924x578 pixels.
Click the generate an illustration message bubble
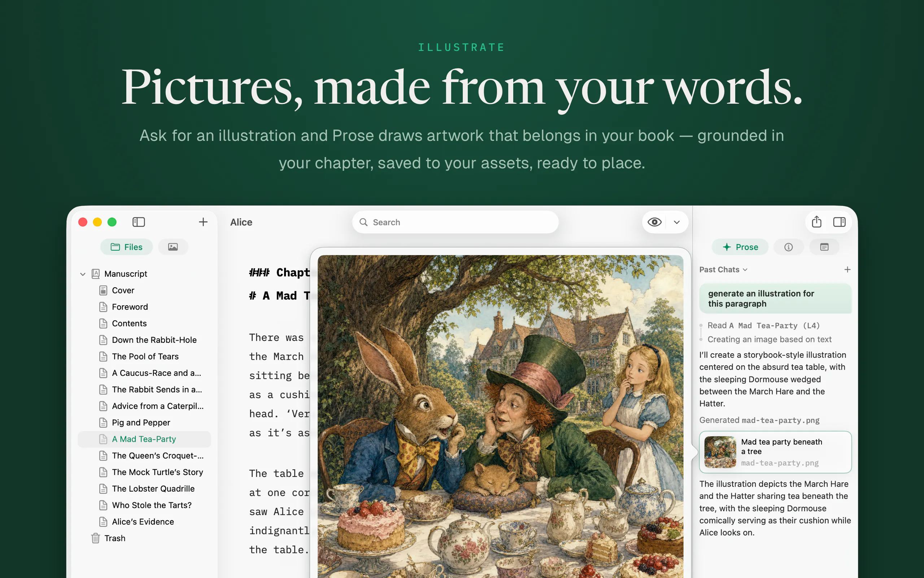(x=775, y=298)
